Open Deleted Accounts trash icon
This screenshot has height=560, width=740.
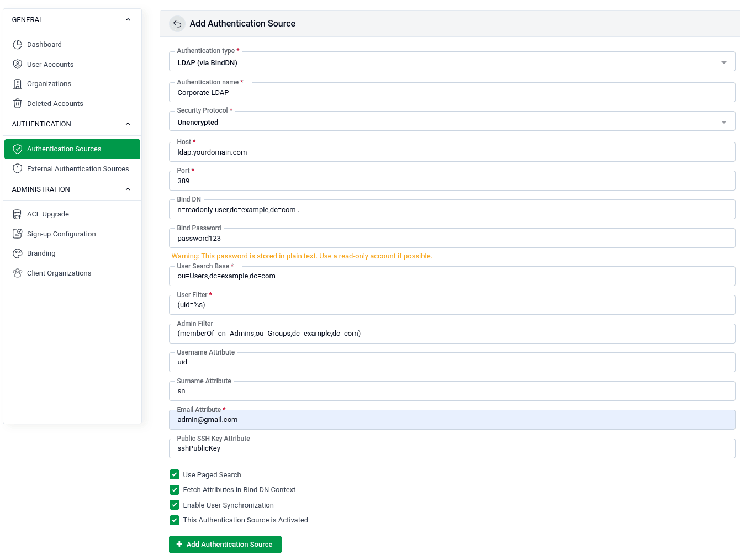[17, 103]
